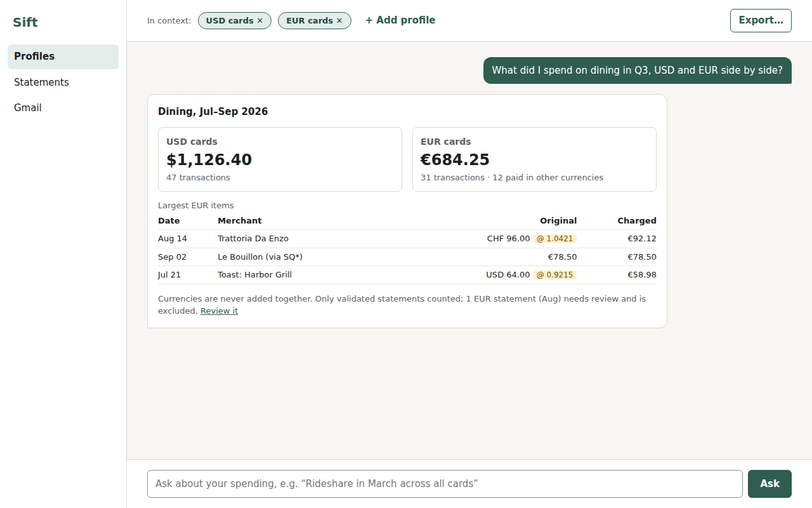The height and width of the screenshot is (508, 812).
Task: Click USD 64.00 original amount
Action: pos(507,275)
